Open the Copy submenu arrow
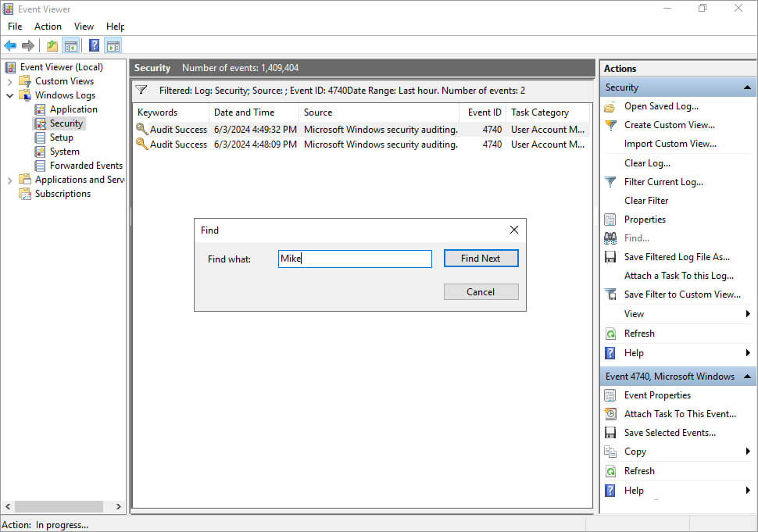 point(748,452)
